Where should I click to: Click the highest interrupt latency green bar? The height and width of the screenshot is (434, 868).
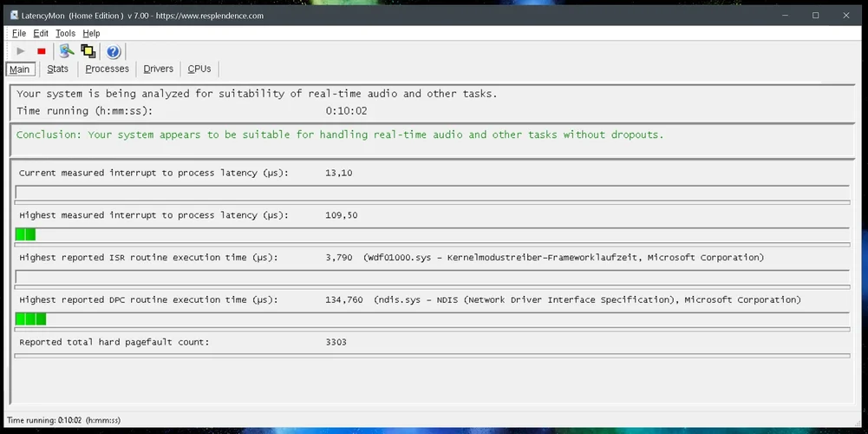pyautogui.click(x=25, y=234)
